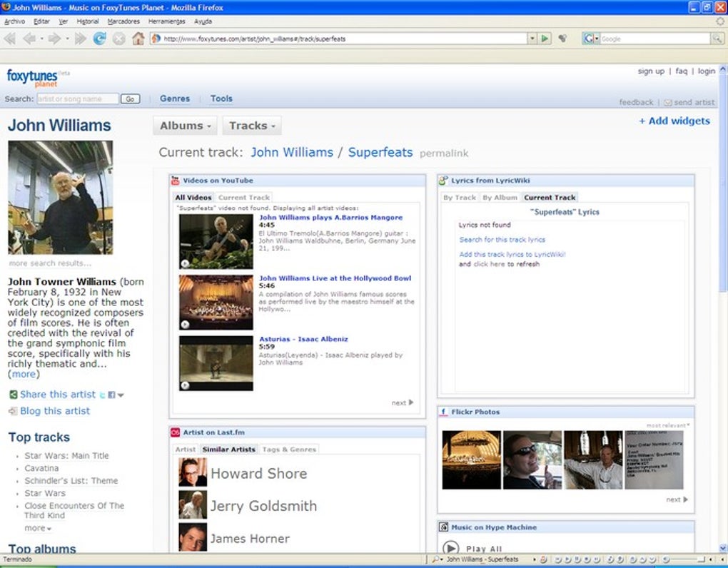This screenshot has height=568, width=728.
Task: Show next YouTube videos
Action: (402, 402)
